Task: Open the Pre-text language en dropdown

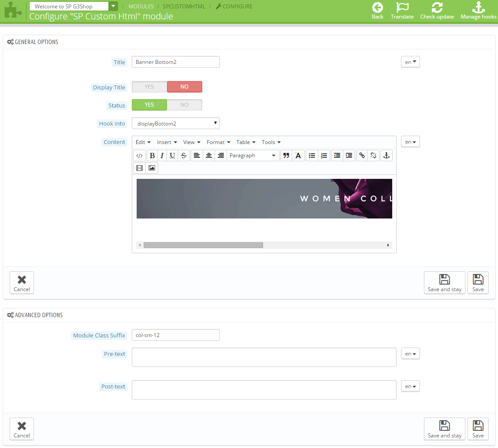Action: [x=410, y=354]
